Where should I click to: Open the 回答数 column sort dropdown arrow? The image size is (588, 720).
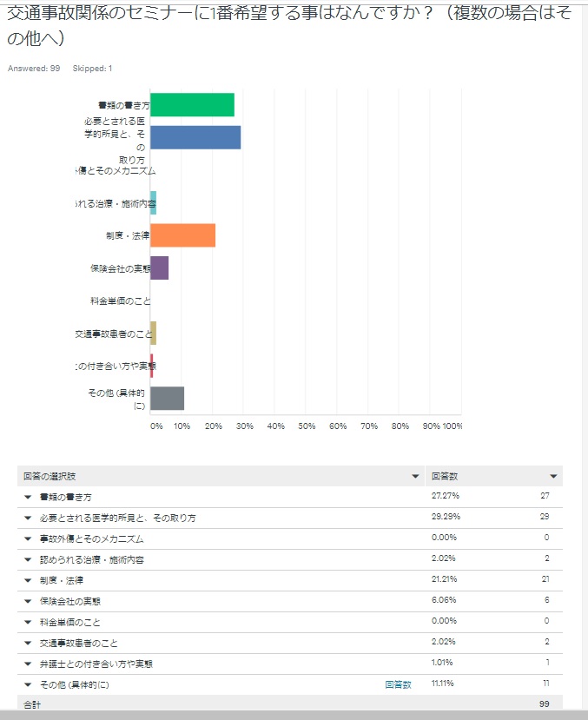553,476
